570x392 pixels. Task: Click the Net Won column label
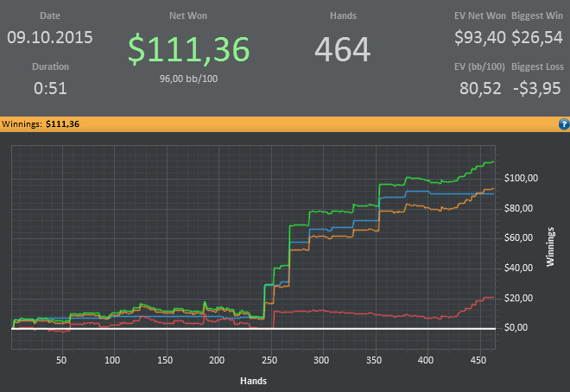click(188, 16)
